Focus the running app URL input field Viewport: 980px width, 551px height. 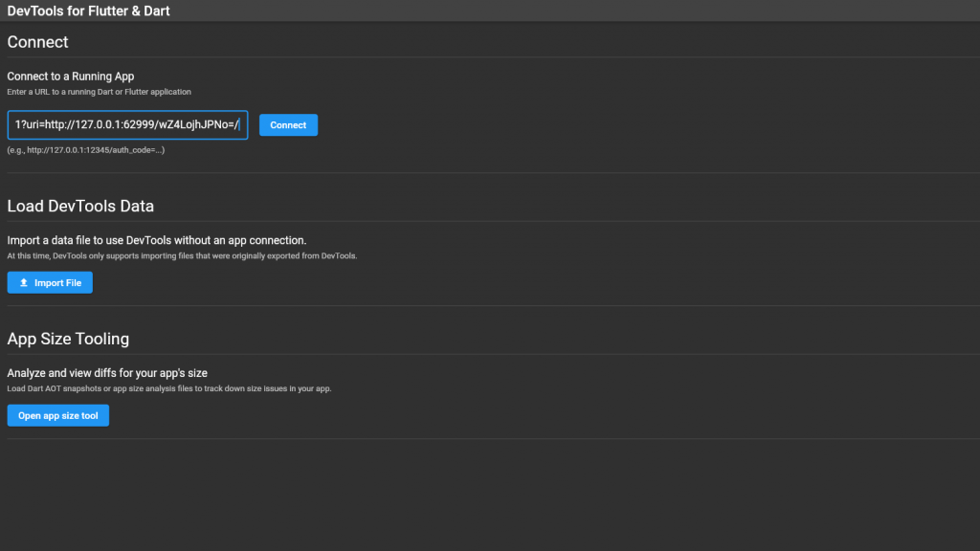click(x=127, y=125)
